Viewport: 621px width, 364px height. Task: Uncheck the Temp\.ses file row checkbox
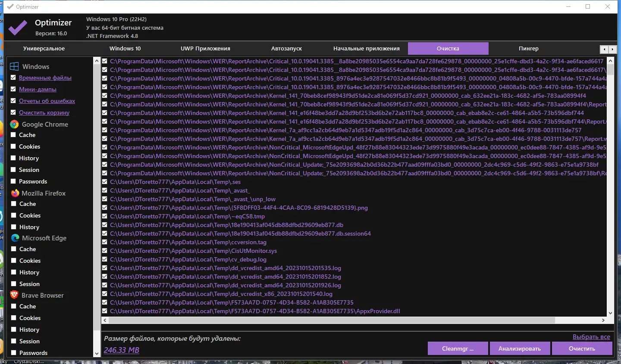click(105, 182)
